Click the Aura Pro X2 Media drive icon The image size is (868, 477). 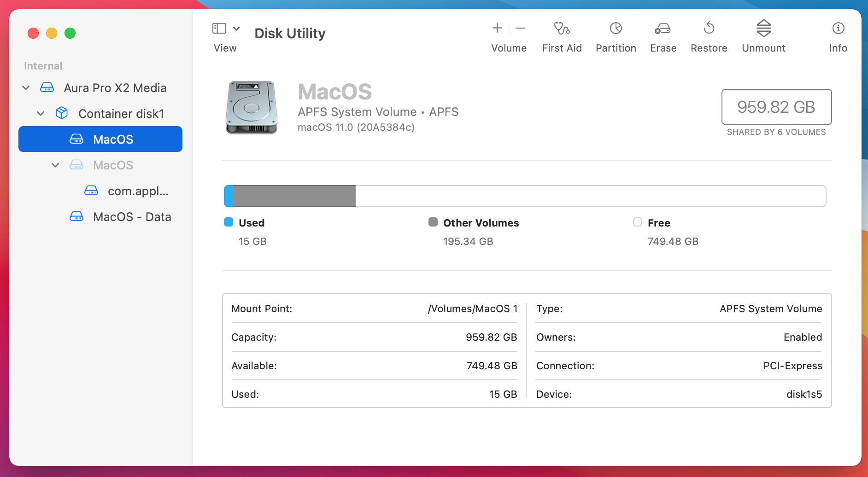pyautogui.click(x=47, y=87)
